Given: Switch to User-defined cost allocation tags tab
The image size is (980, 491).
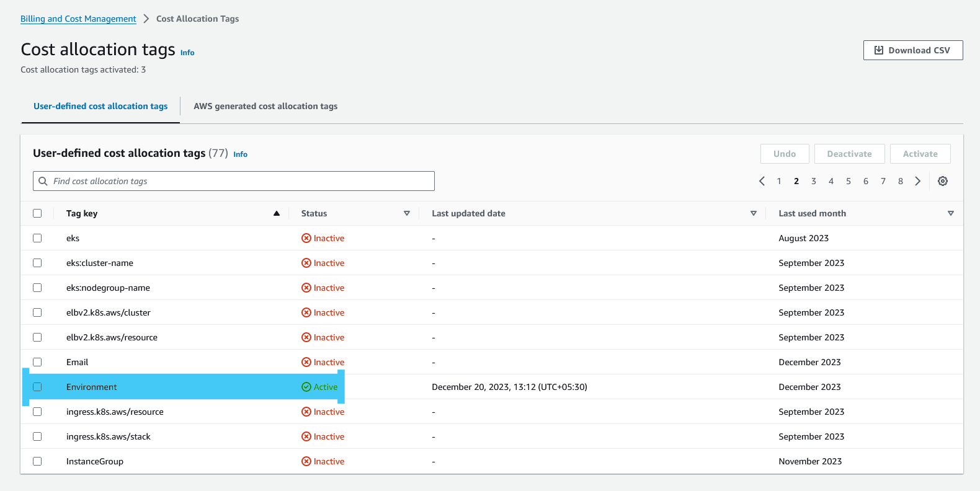Looking at the screenshot, I should pos(100,106).
